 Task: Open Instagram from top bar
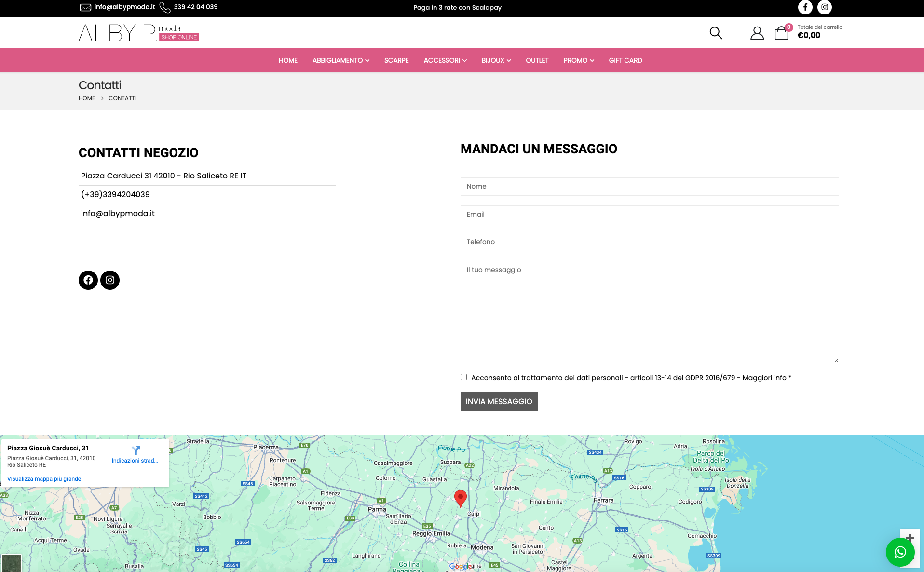(824, 7)
